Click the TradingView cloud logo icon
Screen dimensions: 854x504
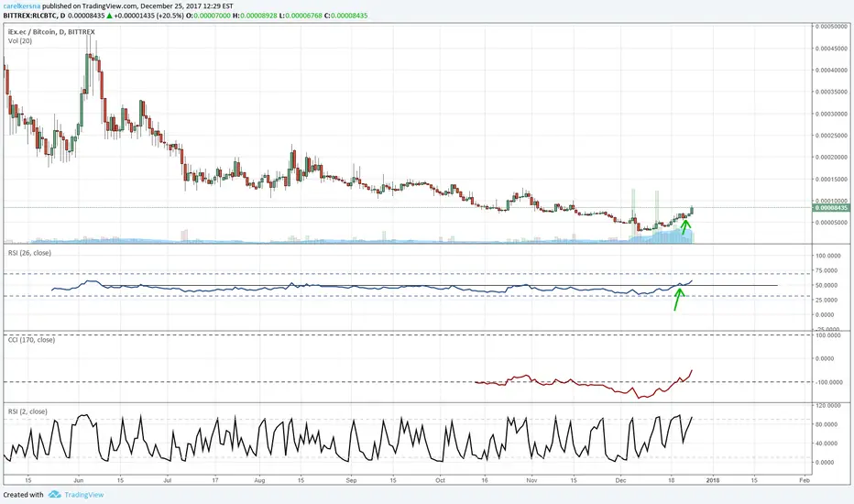(x=54, y=494)
